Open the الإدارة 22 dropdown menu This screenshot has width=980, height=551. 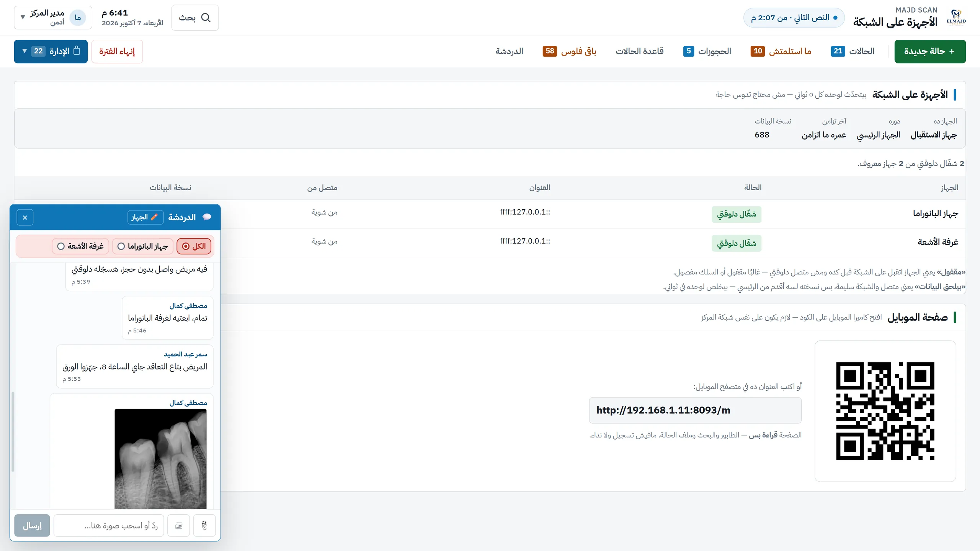51,51
